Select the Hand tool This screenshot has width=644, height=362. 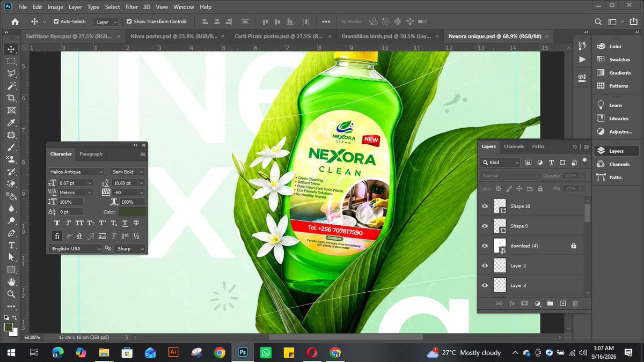pos(11,282)
